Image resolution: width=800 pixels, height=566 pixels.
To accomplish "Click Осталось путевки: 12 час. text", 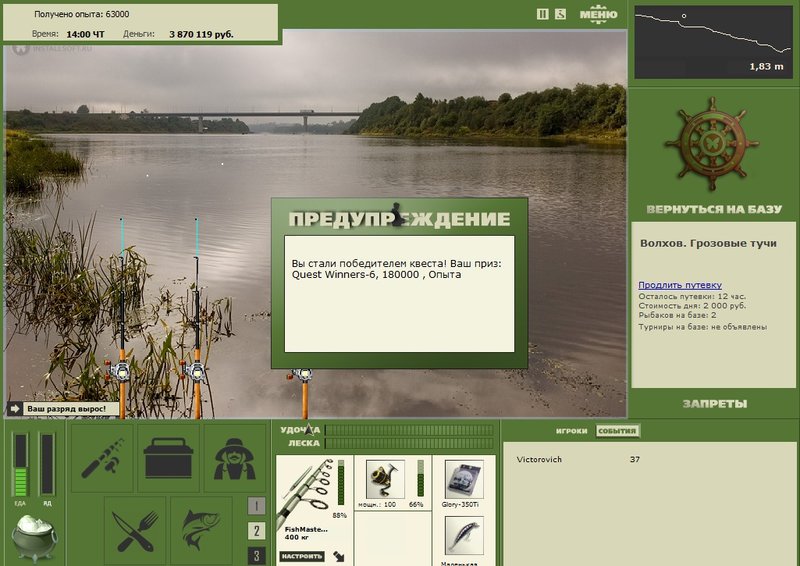I will point(692,296).
